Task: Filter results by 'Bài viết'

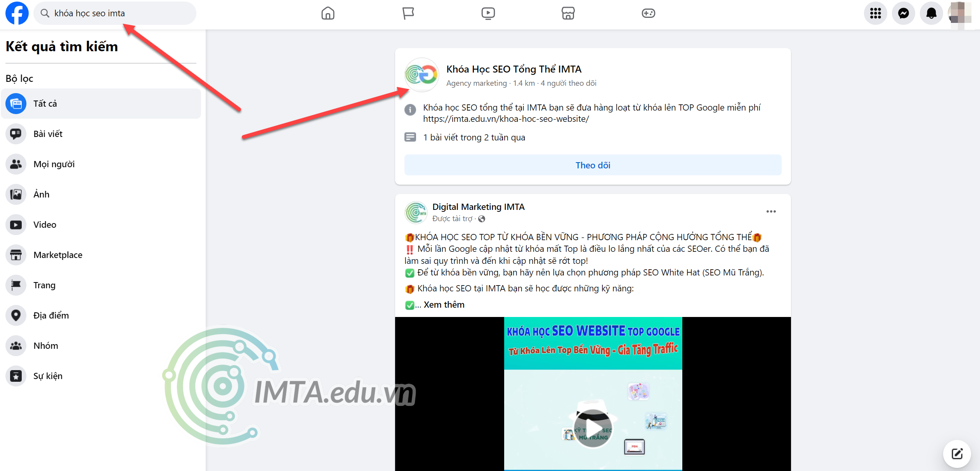Action: [x=101, y=134]
